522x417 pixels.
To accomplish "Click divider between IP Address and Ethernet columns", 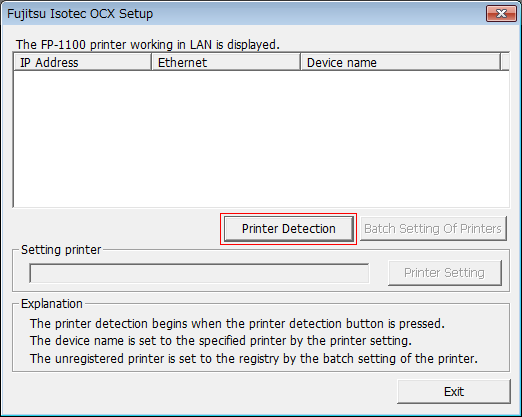I will click(151, 62).
